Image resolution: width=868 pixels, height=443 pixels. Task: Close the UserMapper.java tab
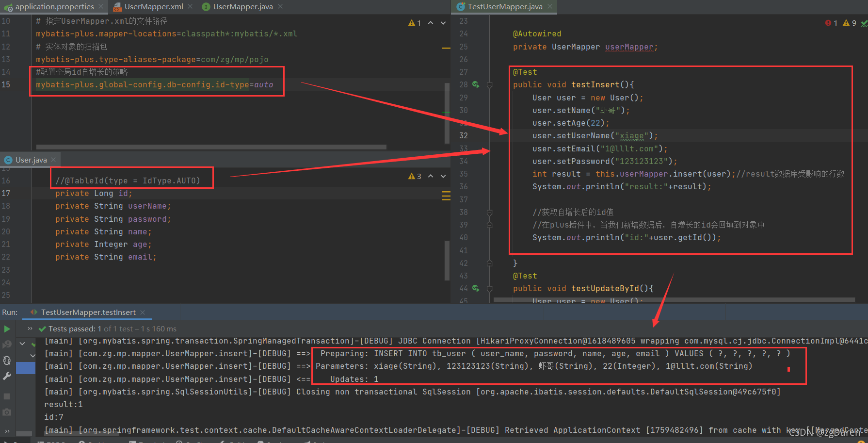click(280, 7)
